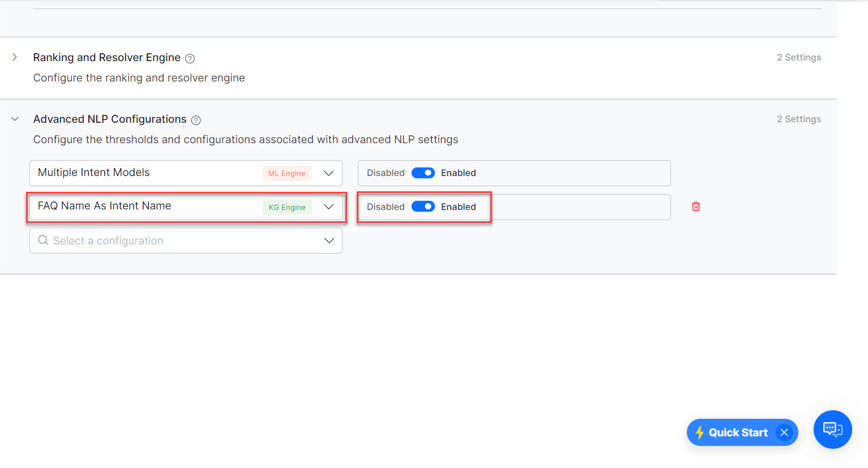Image resolution: width=868 pixels, height=468 pixels.
Task: Toggle the Multiple Intent Models switch
Action: coord(423,173)
